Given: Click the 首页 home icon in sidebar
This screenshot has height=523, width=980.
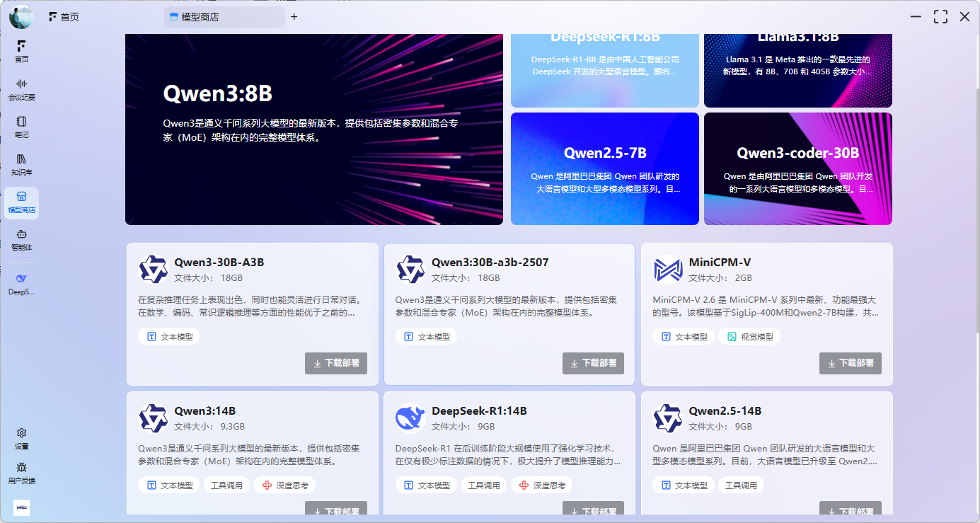Looking at the screenshot, I should (21, 51).
